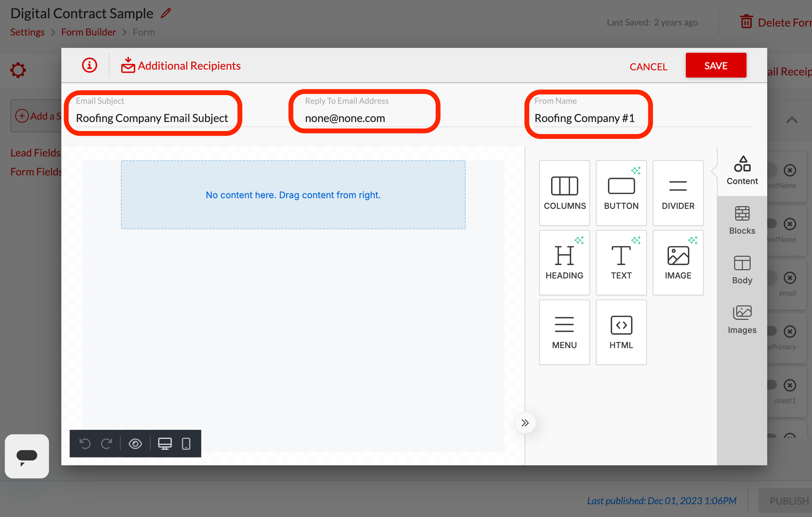This screenshot has height=517, width=812.
Task: Click the CANCEL link
Action: (x=648, y=67)
